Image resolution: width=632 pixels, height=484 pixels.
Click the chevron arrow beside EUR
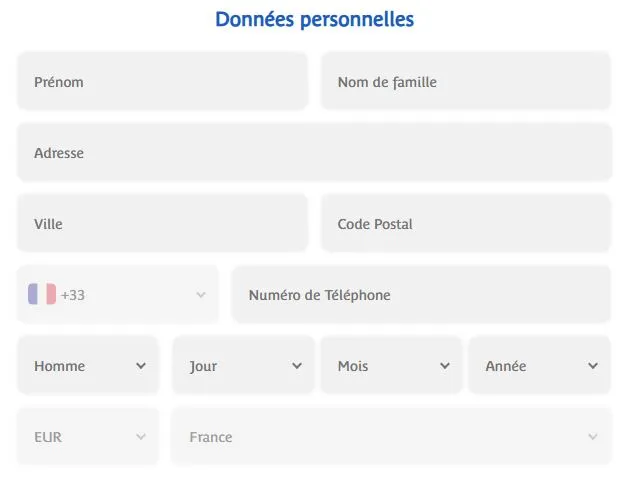(141, 437)
